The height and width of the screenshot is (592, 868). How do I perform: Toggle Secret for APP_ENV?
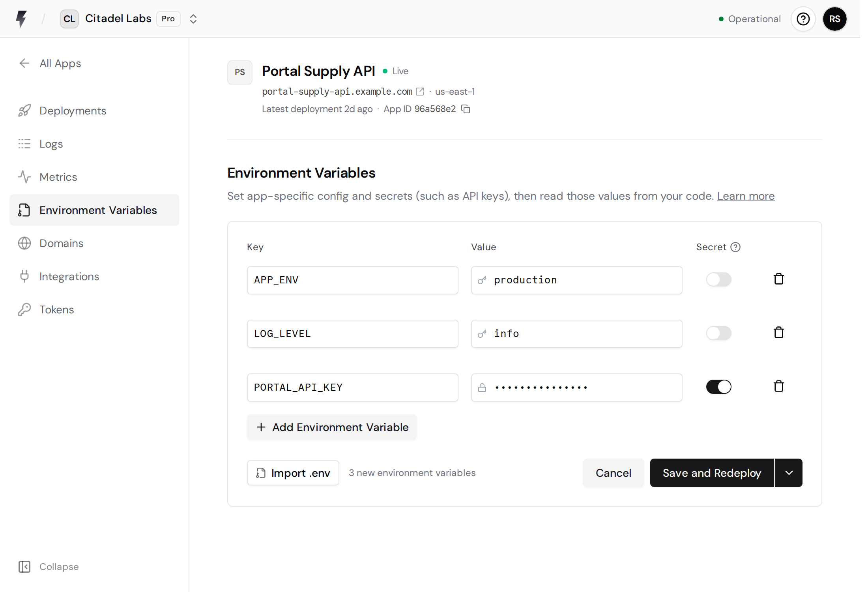click(718, 279)
